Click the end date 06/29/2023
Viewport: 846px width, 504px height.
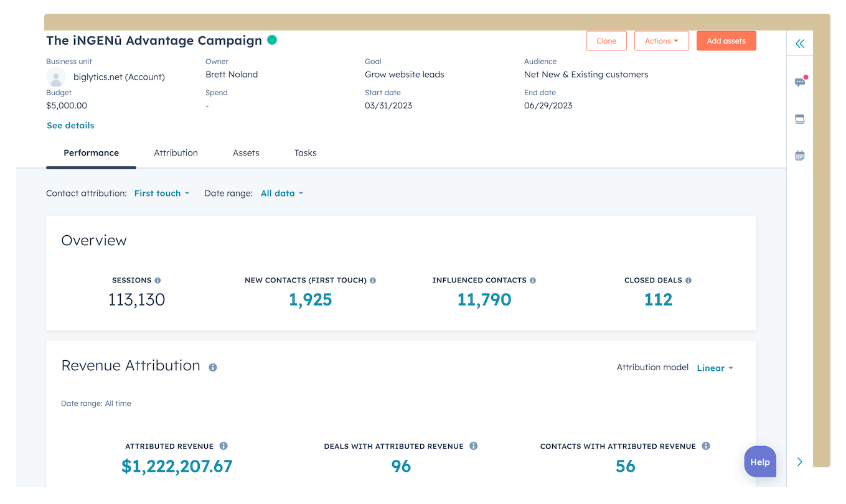pyautogui.click(x=548, y=106)
